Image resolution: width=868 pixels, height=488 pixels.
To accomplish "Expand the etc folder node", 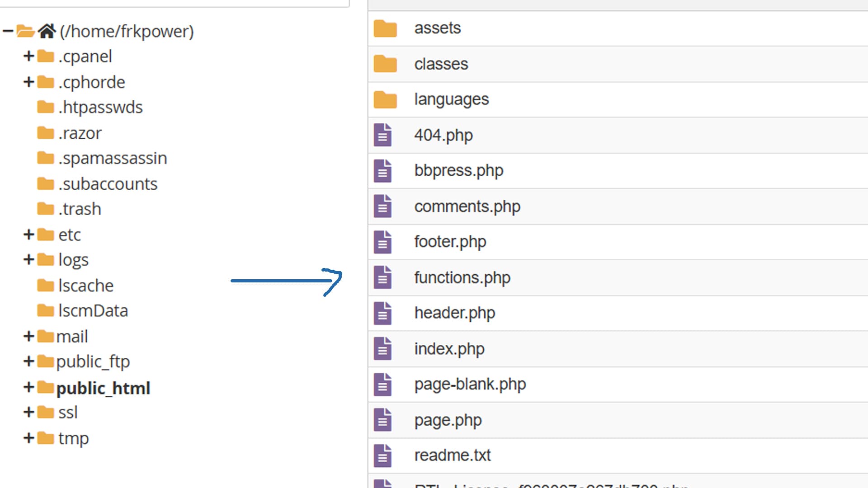I will point(29,235).
